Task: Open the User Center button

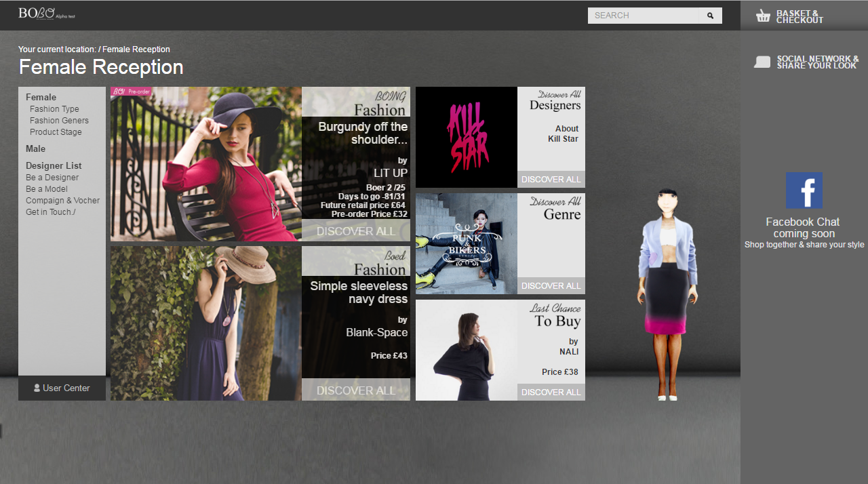Action: coord(62,388)
